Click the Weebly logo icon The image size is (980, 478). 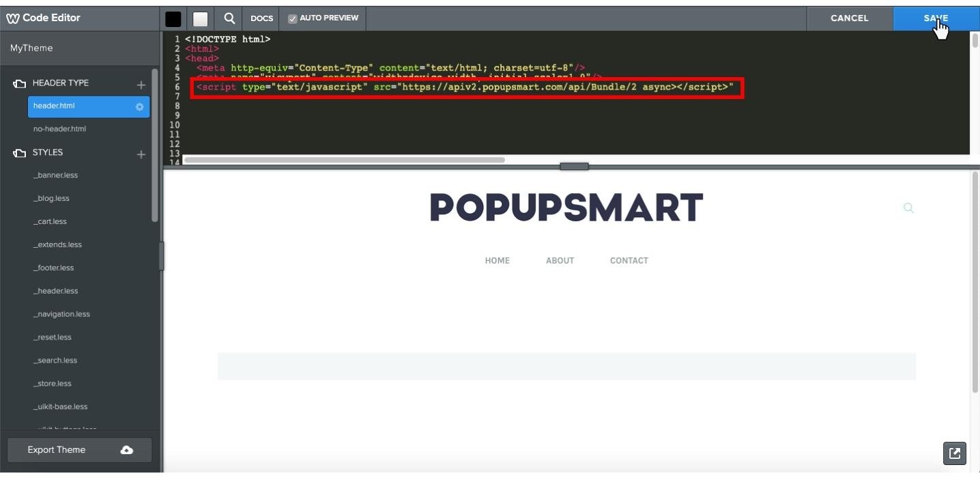coord(13,18)
